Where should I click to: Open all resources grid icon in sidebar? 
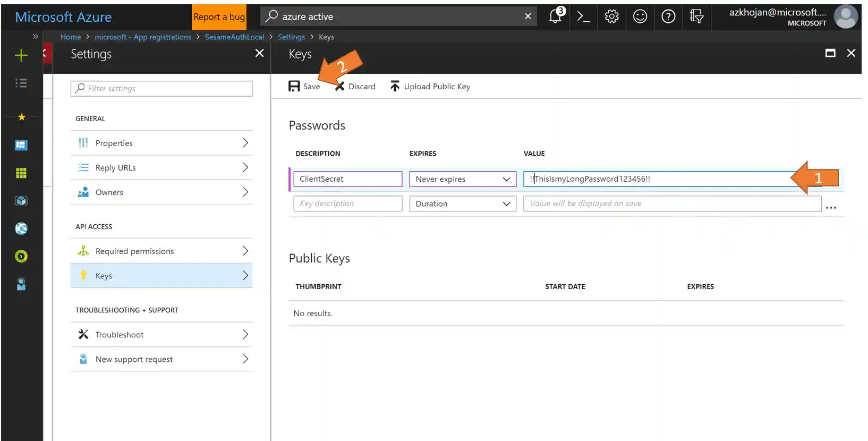21,173
